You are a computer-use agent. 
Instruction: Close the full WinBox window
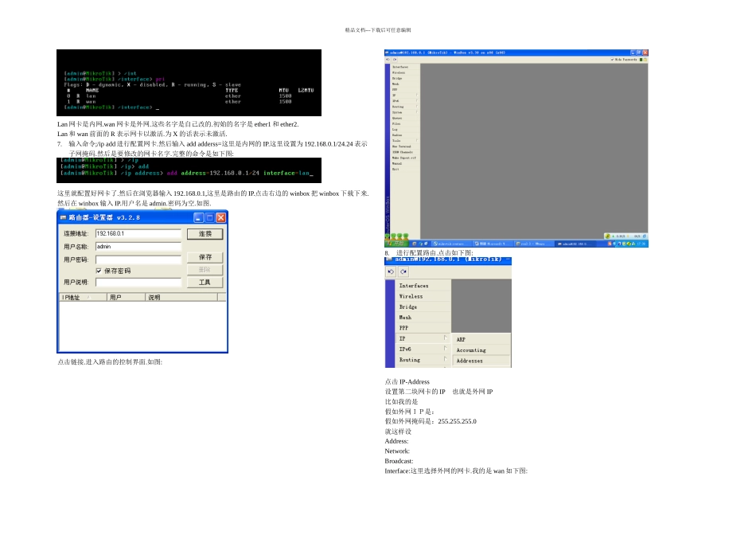pyautogui.click(x=645, y=53)
